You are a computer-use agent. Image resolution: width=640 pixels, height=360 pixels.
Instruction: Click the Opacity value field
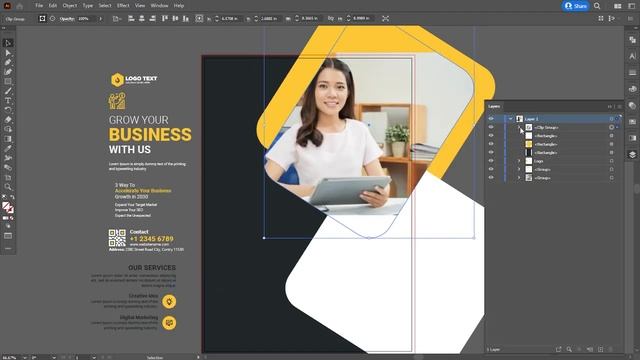pyautogui.click(x=87, y=18)
